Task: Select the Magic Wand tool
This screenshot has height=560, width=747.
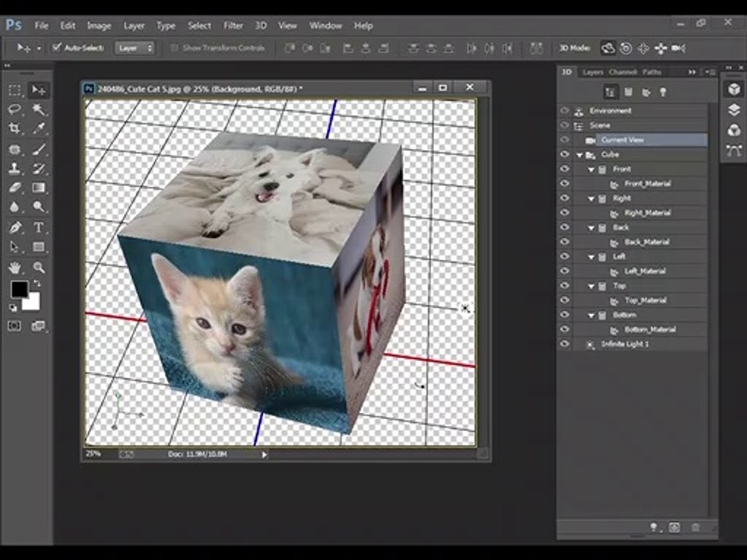Action: pos(38,109)
